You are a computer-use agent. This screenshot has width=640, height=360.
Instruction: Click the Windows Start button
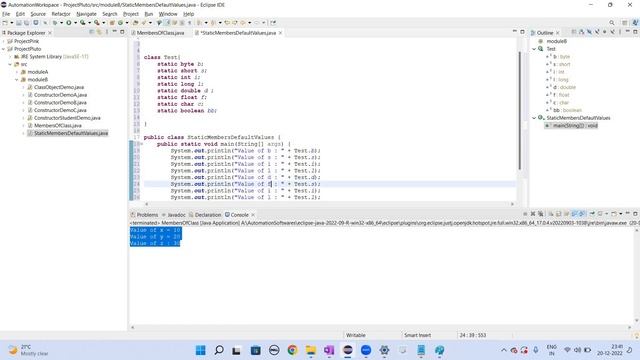click(x=200, y=350)
